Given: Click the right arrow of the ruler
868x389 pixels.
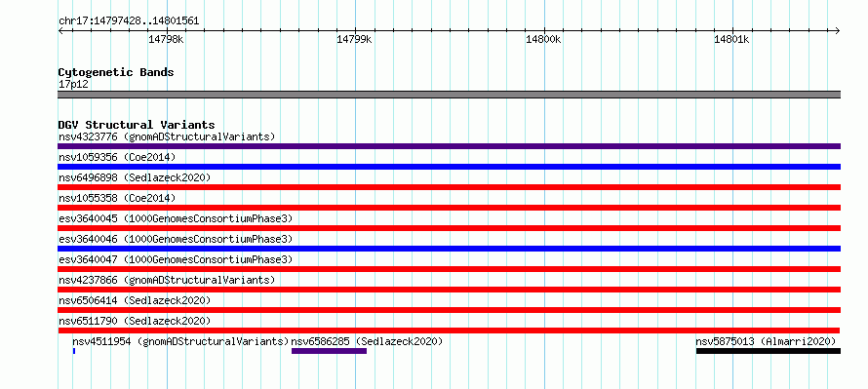Looking at the screenshot, I should point(838,30).
